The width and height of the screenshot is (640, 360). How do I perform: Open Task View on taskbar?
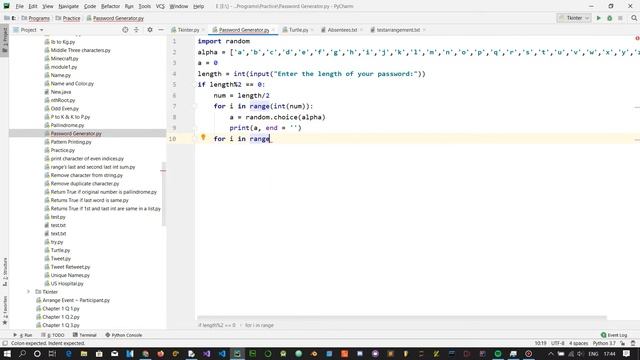52,353
